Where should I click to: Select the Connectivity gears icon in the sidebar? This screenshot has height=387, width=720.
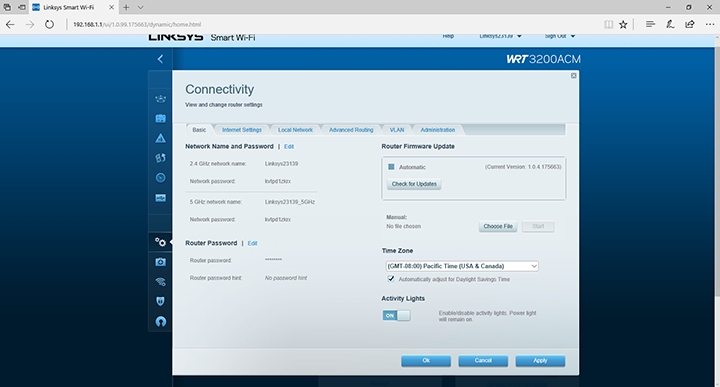(x=160, y=242)
